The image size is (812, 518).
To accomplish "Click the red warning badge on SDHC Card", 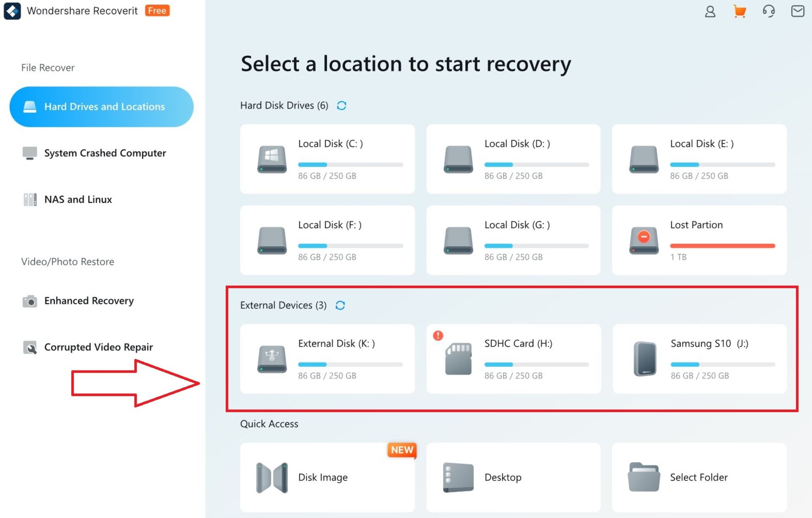I will pyautogui.click(x=438, y=336).
